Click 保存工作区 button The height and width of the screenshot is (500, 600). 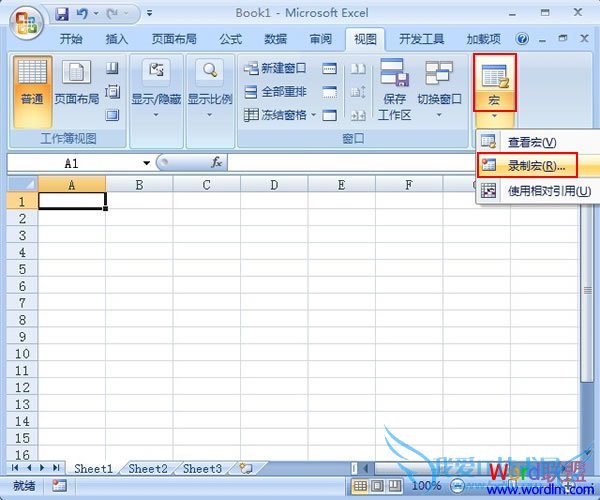click(395, 90)
